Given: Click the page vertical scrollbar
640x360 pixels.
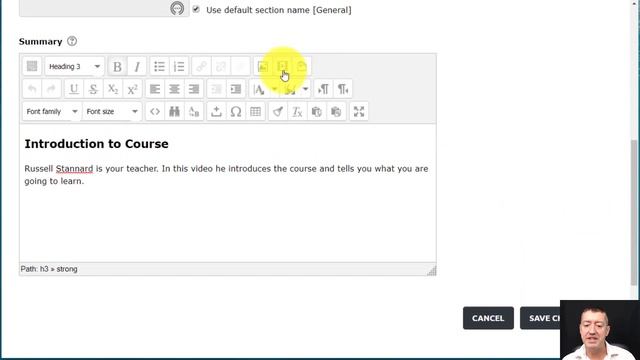Looking at the screenshot, I should [633, 212].
